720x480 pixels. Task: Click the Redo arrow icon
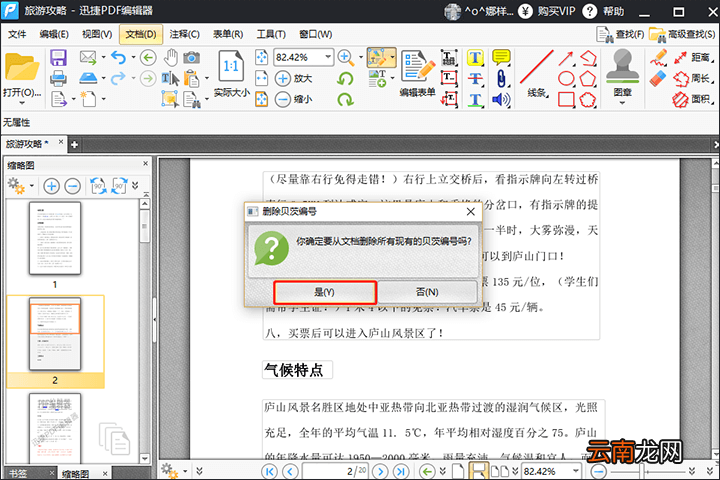(x=118, y=79)
